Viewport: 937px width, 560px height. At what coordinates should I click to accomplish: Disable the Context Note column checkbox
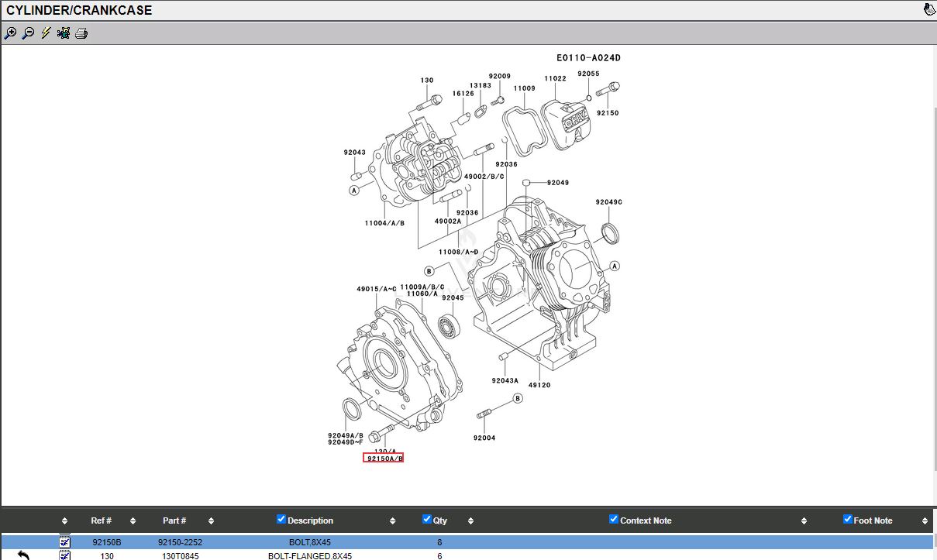614,519
